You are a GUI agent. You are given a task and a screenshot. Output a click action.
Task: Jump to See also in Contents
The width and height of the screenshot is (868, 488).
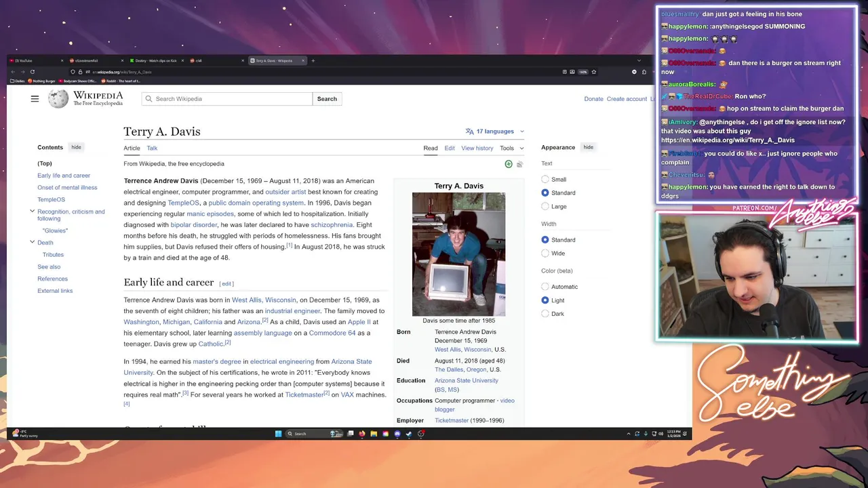(49, 267)
